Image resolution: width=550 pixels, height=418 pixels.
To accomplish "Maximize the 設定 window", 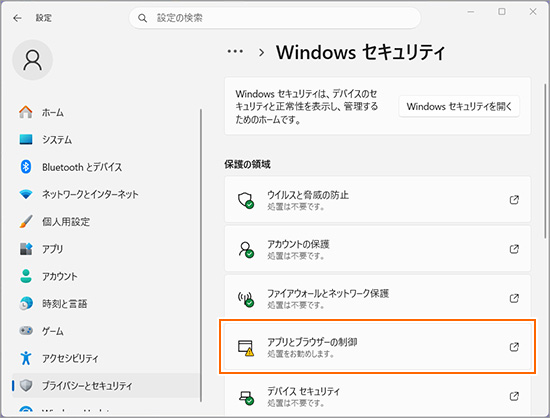I will click(x=502, y=12).
